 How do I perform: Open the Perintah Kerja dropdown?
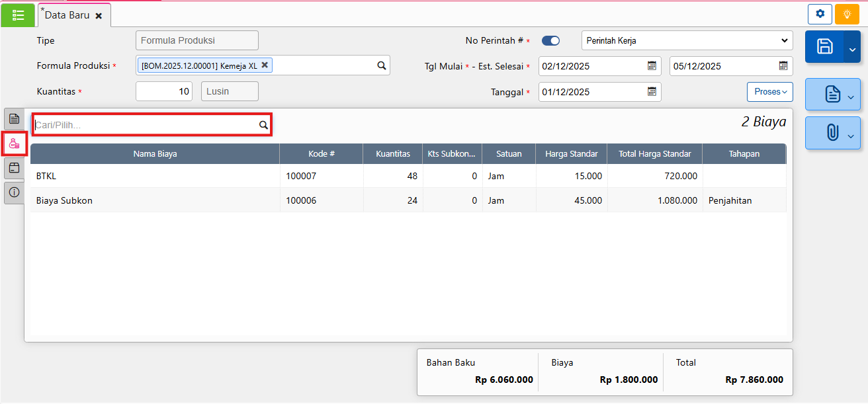[687, 41]
